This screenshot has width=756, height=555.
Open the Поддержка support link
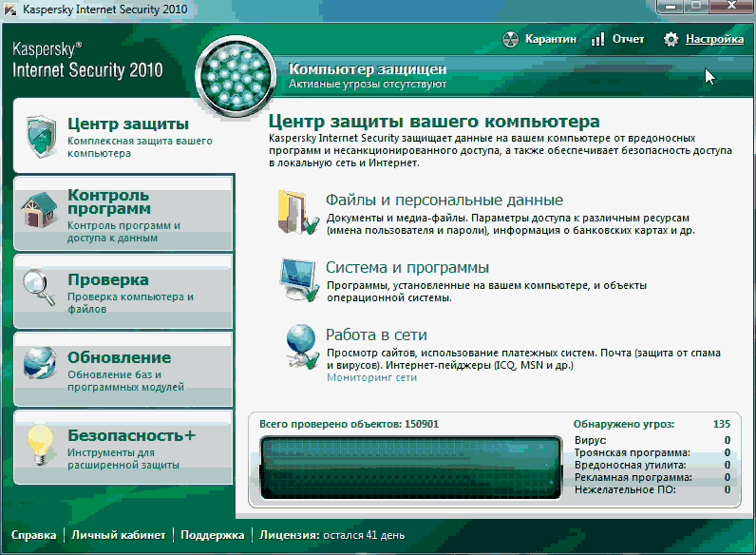pyautogui.click(x=212, y=536)
